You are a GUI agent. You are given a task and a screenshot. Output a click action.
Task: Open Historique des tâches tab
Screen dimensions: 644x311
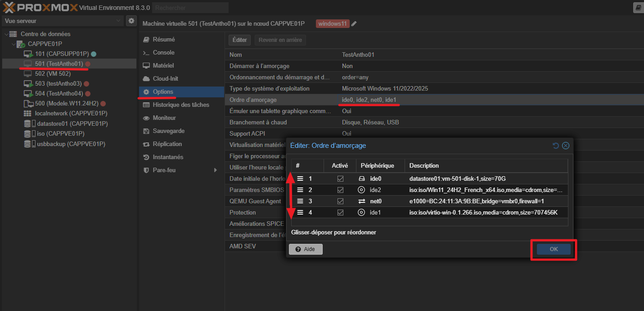pos(181,105)
